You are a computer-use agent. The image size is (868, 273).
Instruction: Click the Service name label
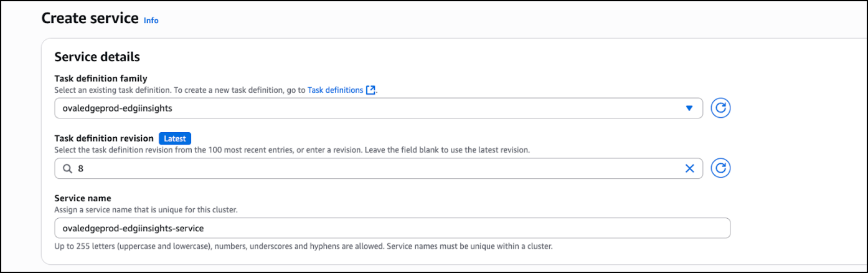tap(83, 198)
